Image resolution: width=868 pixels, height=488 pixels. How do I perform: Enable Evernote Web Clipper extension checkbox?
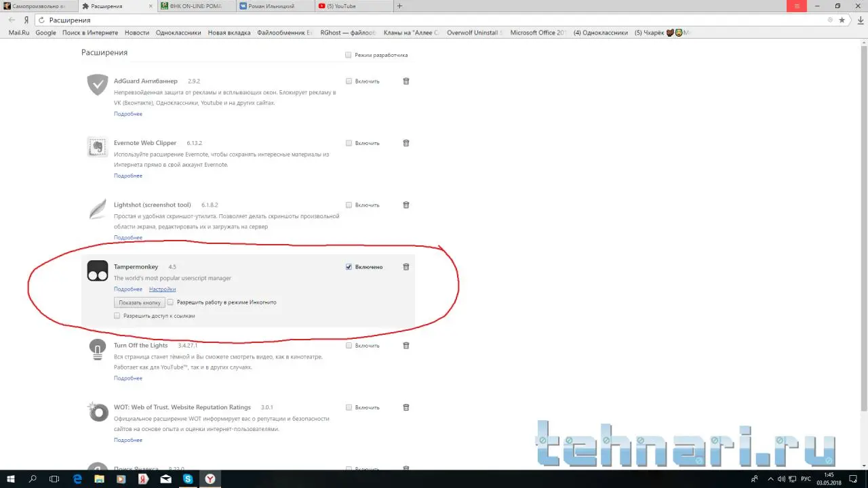pyautogui.click(x=349, y=143)
